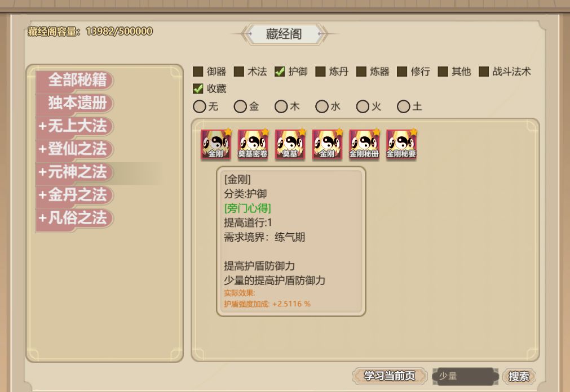Click the fourth scroll icon labeled 金刚

click(327, 145)
